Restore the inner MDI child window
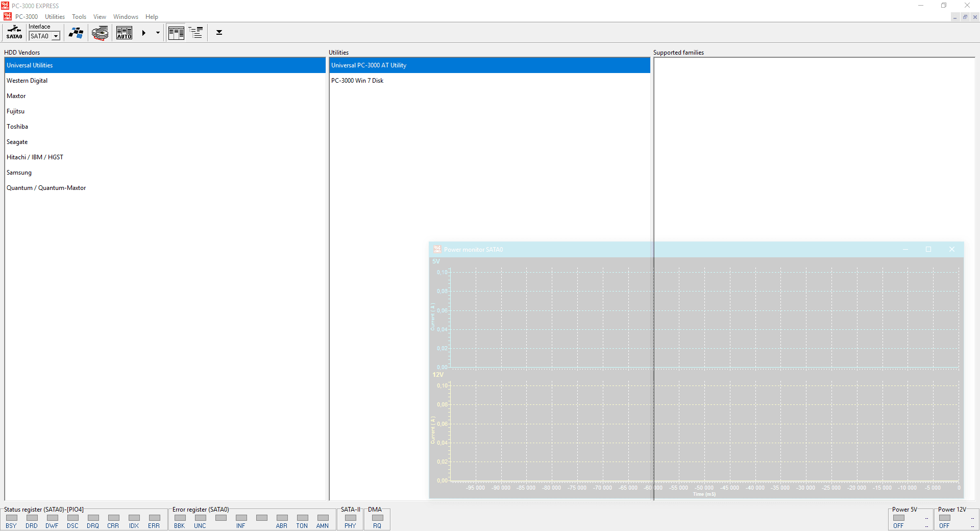The width and height of the screenshot is (980, 531). 965,17
